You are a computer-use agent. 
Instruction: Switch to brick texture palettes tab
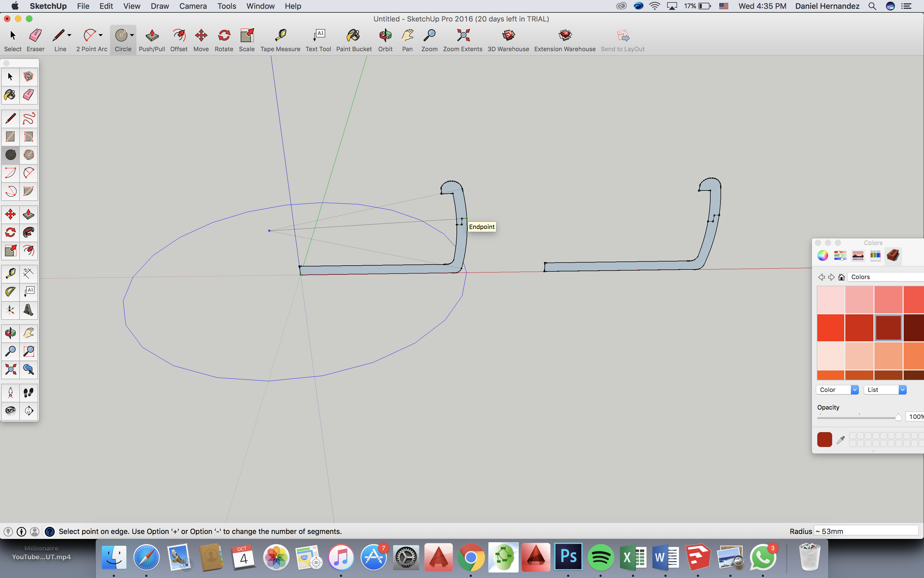tap(893, 255)
